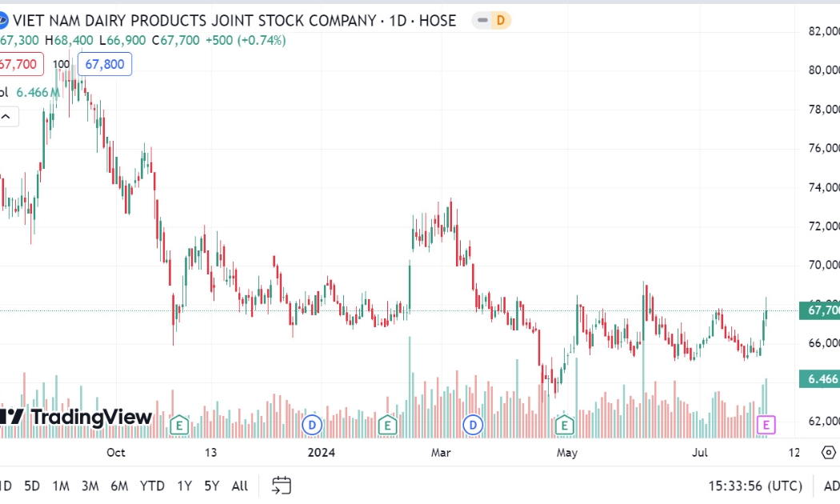The width and height of the screenshot is (840, 504).
Task: Open the 15:33:56 (UTC) timezone menu
Action: click(755, 486)
